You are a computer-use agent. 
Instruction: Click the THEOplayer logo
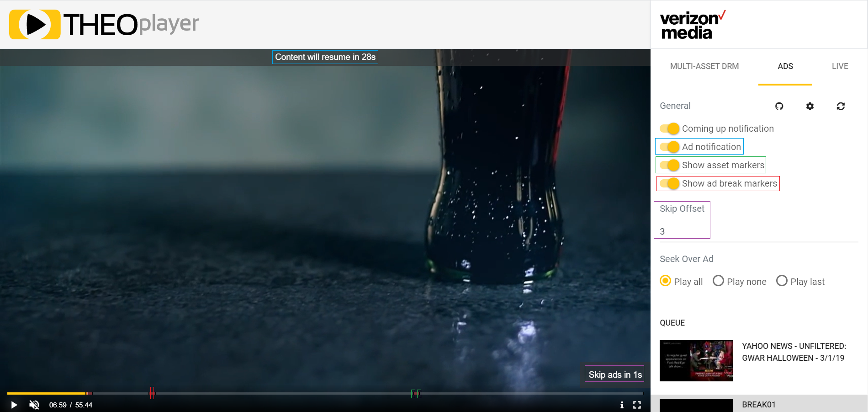point(104,24)
